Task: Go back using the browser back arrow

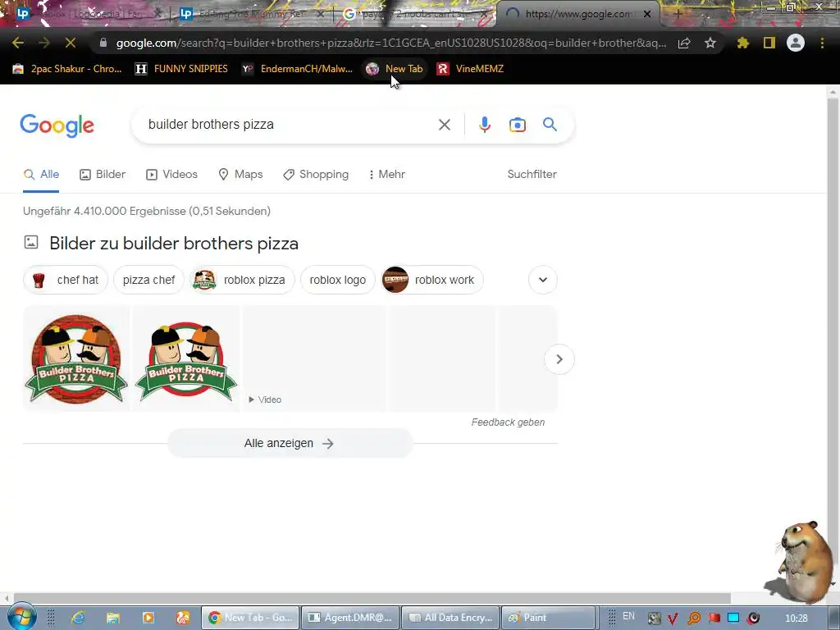Action: click(x=18, y=43)
